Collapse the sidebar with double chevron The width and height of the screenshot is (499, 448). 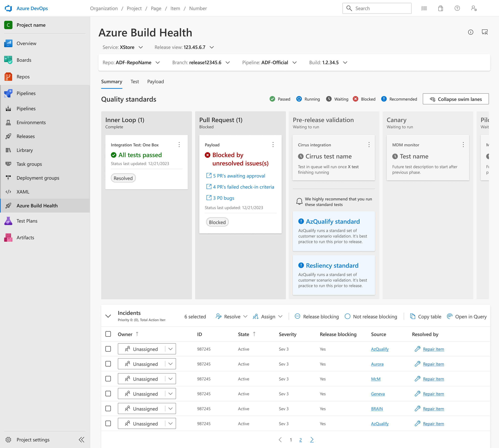[x=82, y=440]
